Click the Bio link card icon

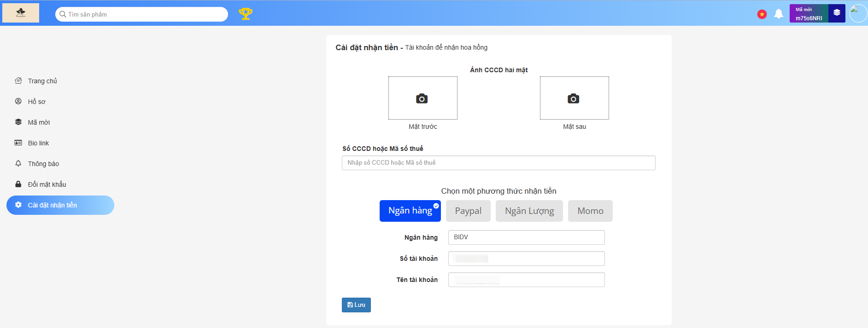click(x=18, y=143)
